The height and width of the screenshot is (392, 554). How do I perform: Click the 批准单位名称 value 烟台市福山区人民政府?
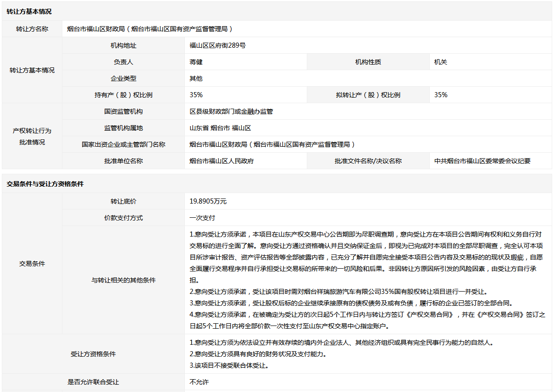click(x=222, y=161)
